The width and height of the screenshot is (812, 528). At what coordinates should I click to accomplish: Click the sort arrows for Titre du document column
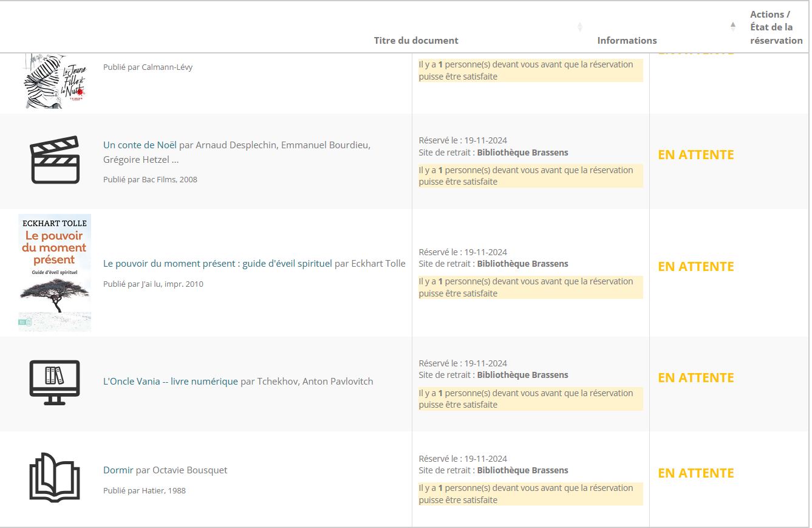pos(579,27)
